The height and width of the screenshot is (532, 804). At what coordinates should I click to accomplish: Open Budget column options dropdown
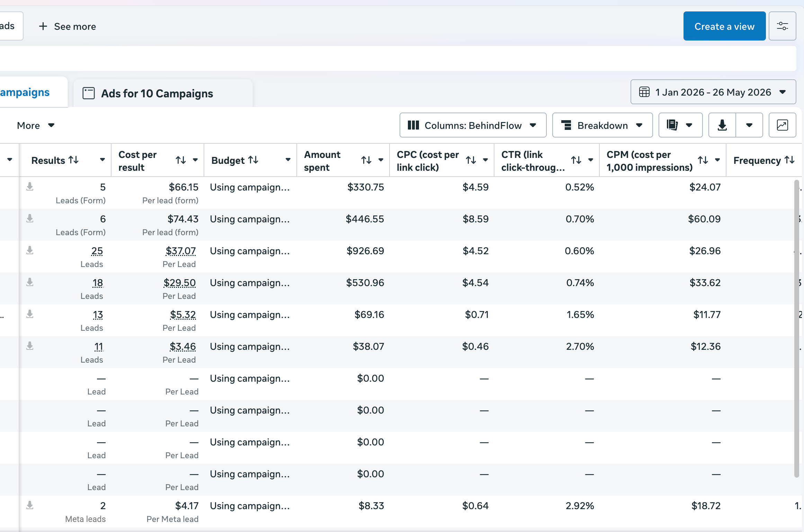[288, 160]
